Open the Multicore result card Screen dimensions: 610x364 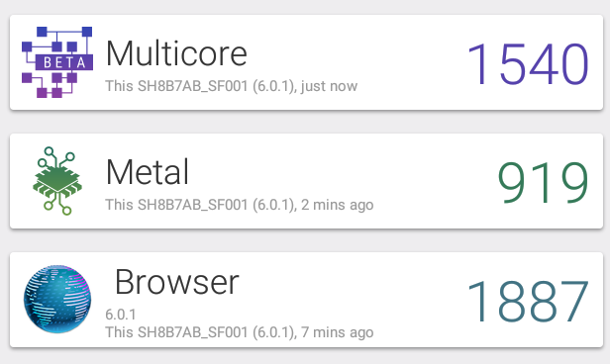(x=306, y=62)
